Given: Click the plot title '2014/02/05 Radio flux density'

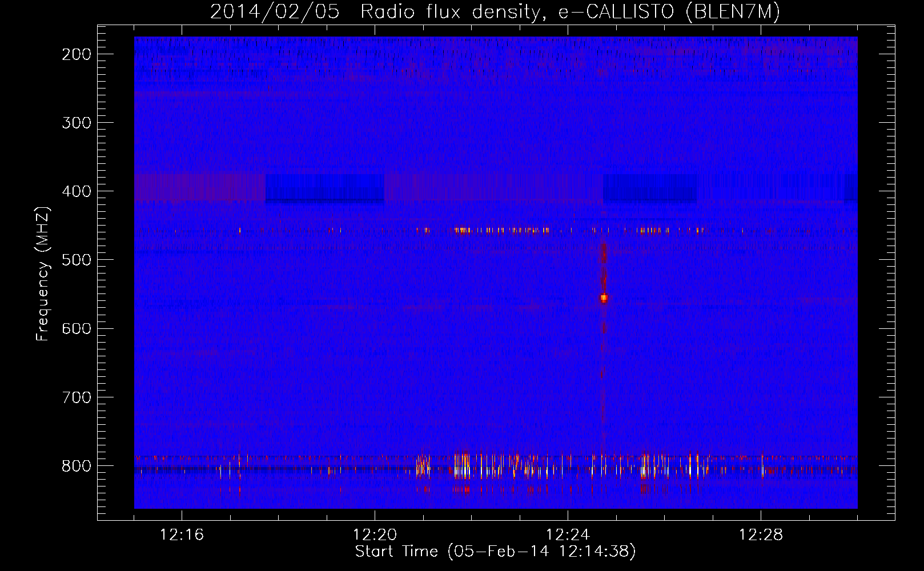Looking at the screenshot, I should 374,13.
